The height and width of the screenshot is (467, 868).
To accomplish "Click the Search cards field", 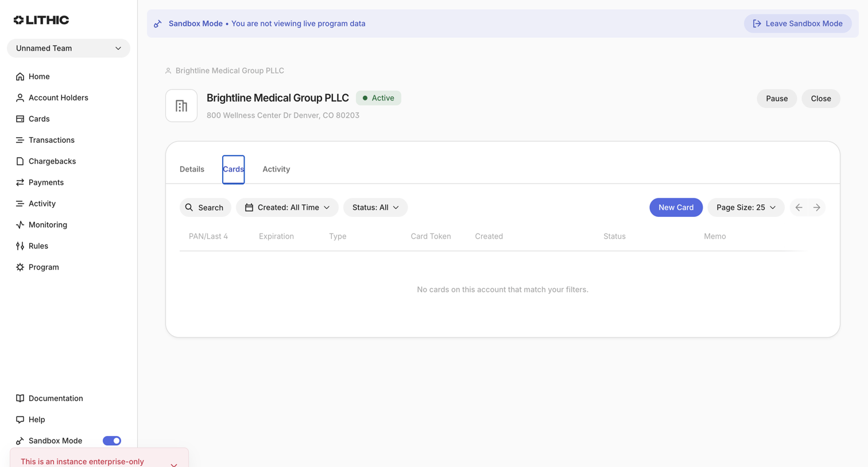I will (x=205, y=207).
